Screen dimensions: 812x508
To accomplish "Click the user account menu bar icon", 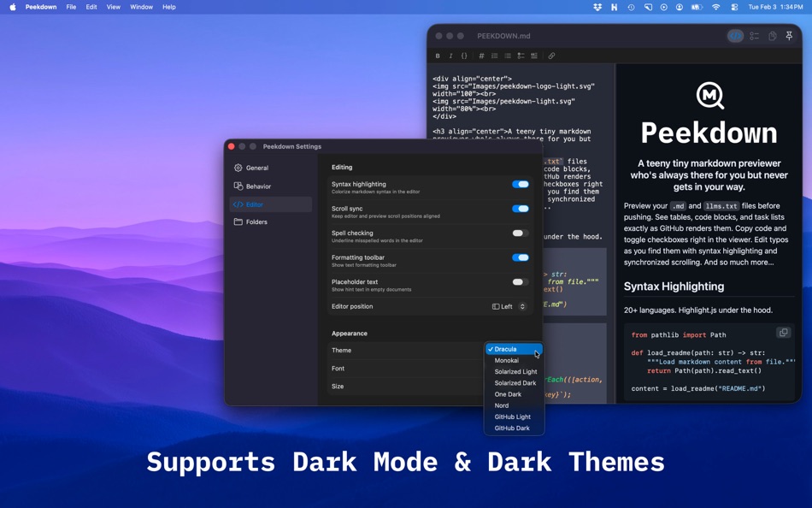I will (x=679, y=7).
